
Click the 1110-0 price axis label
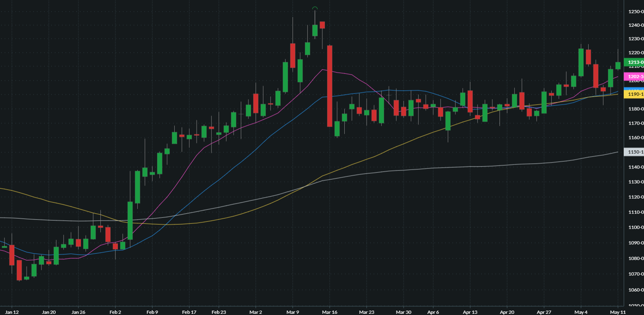click(636, 212)
